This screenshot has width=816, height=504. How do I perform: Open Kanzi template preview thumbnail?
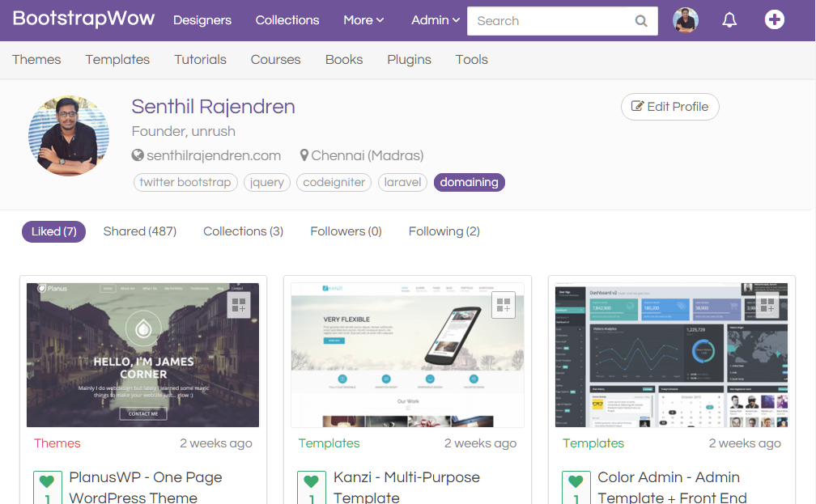coord(407,355)
